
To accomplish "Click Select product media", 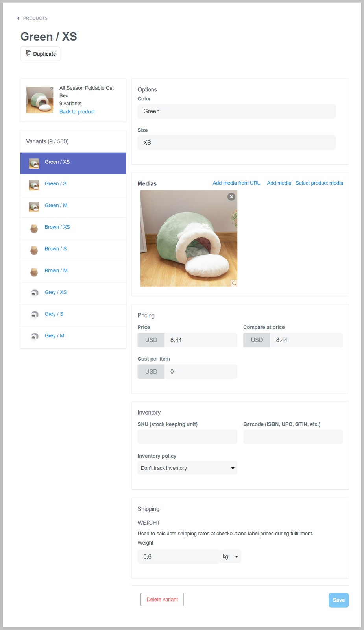I will click(319, 183).
